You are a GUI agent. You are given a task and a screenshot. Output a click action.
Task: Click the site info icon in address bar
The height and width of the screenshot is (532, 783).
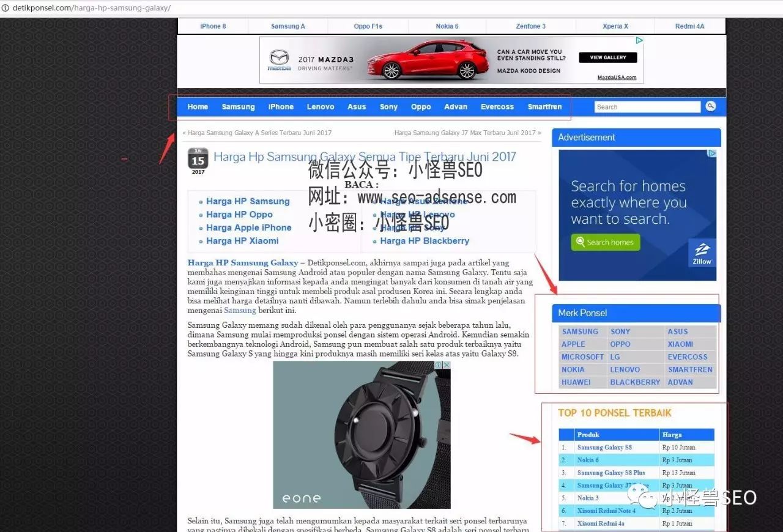(5, 8)
